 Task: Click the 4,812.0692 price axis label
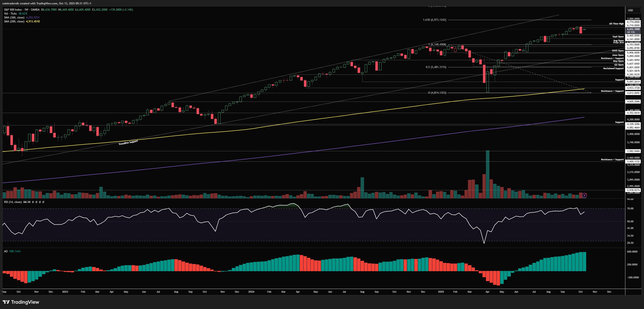[x=633, y=93]
